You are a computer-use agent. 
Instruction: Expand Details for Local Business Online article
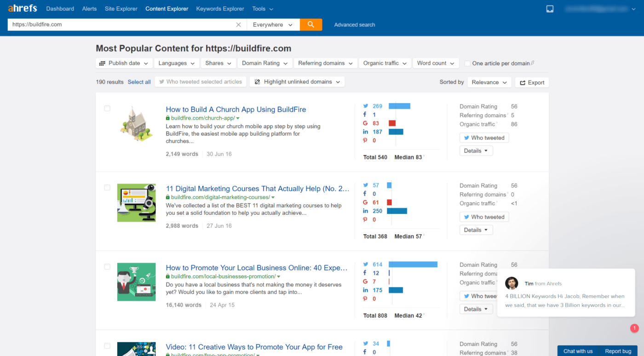click(x=476, y=309)
